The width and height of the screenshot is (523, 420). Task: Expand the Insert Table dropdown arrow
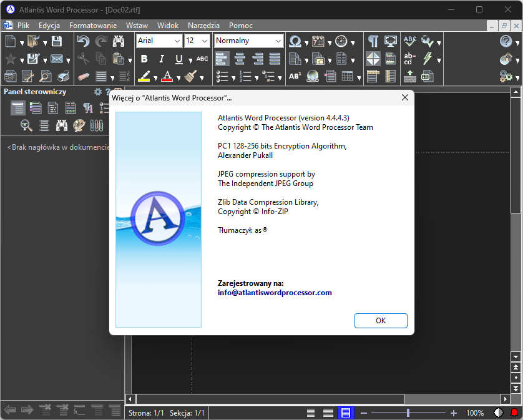click(359, 78)
